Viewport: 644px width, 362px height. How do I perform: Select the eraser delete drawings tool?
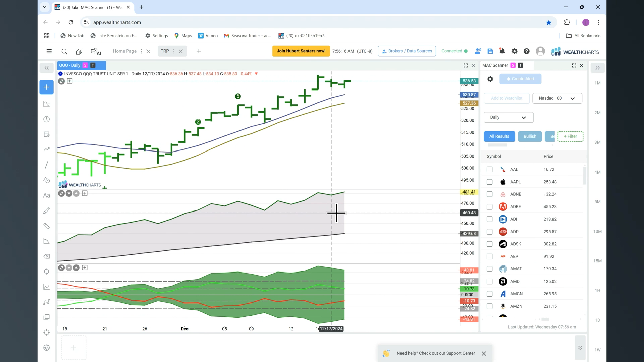coord(47,256)
